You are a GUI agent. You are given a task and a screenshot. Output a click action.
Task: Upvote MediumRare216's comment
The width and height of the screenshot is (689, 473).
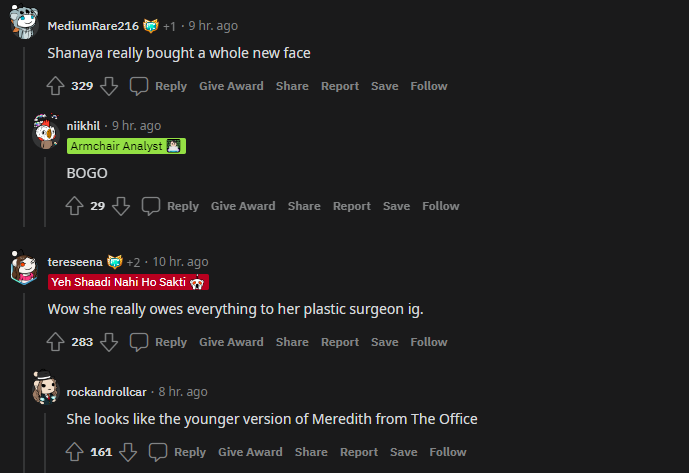click(x=56, y=86)
